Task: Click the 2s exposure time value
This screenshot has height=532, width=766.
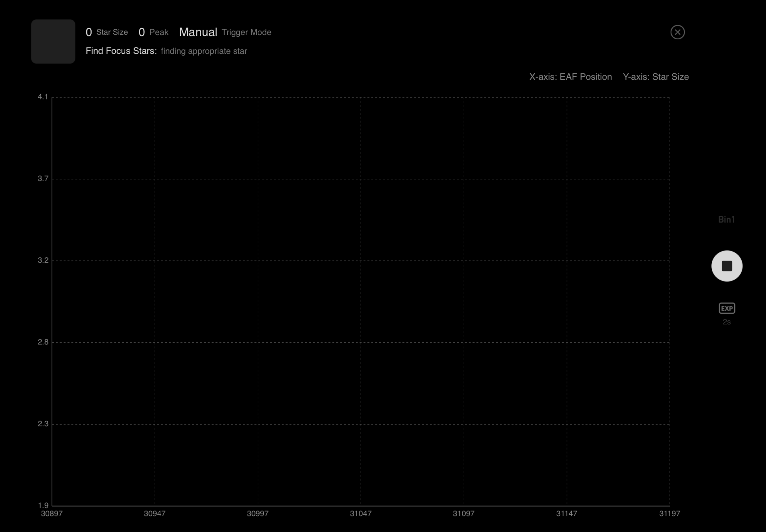Action: click(x=727, y=322)
